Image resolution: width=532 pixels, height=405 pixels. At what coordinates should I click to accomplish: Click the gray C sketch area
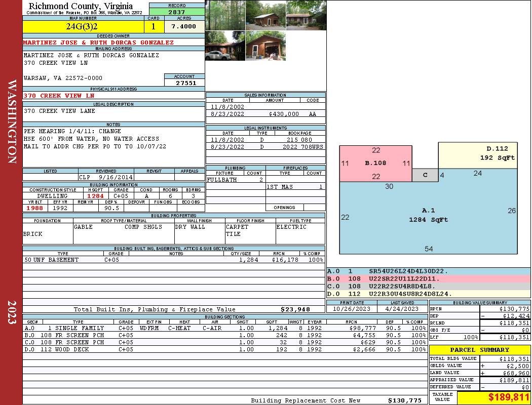coord(425,175)
